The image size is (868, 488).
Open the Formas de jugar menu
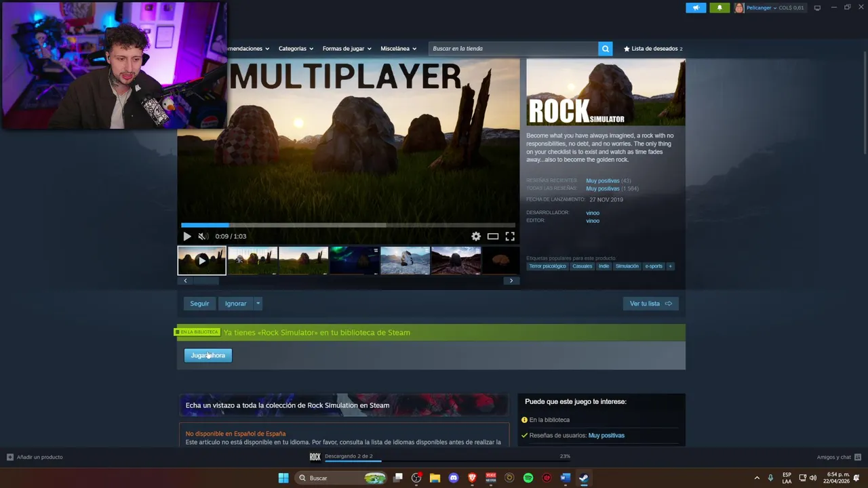[x=347, y=49]
